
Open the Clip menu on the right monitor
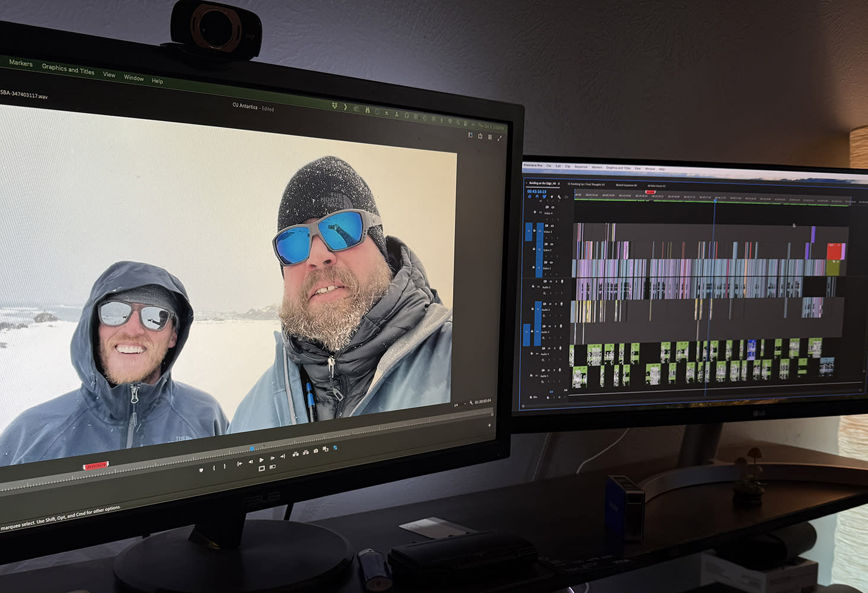click(567, 167)
